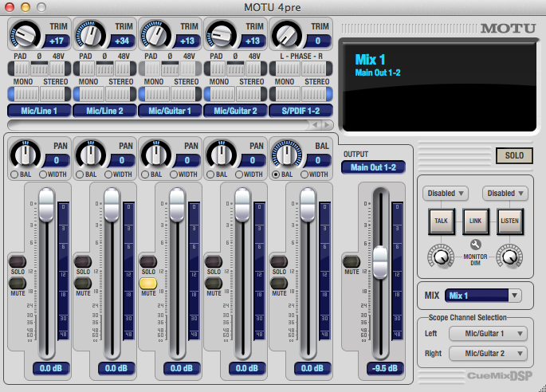
Task: Click the Mic/Line 1 level field 0.0 dB
Action: coord(51,368)
